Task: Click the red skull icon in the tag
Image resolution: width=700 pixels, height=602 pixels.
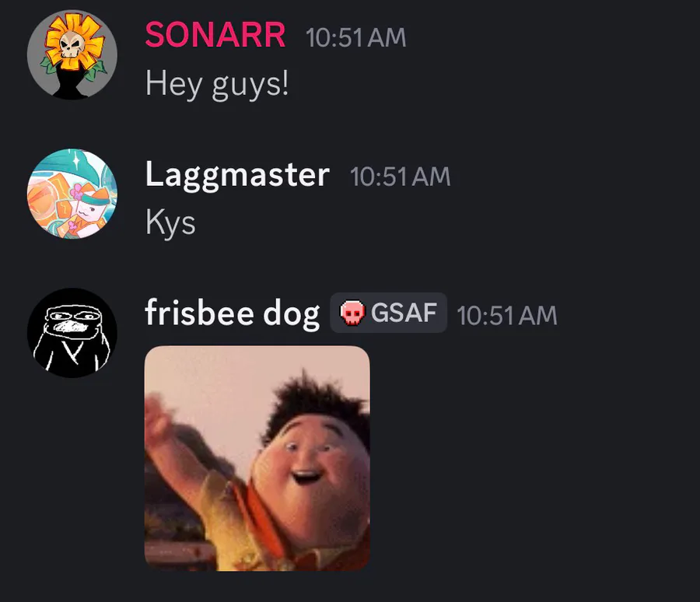Action: tap(352, 313)
